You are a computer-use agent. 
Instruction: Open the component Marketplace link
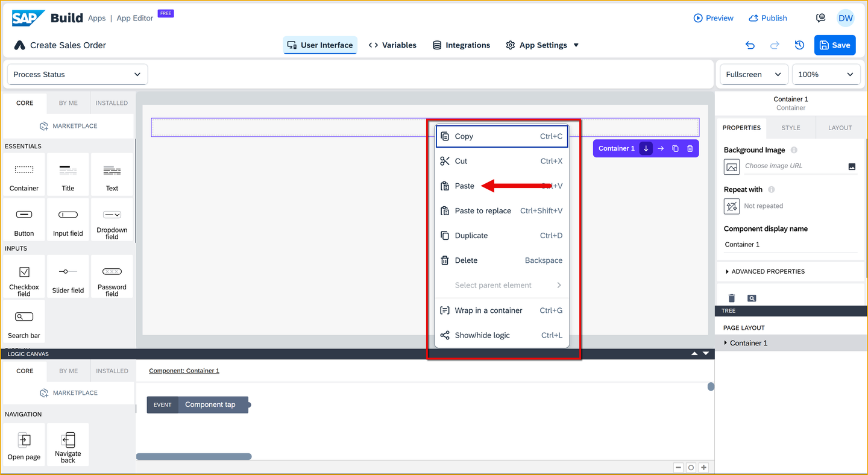click(68, 126)
